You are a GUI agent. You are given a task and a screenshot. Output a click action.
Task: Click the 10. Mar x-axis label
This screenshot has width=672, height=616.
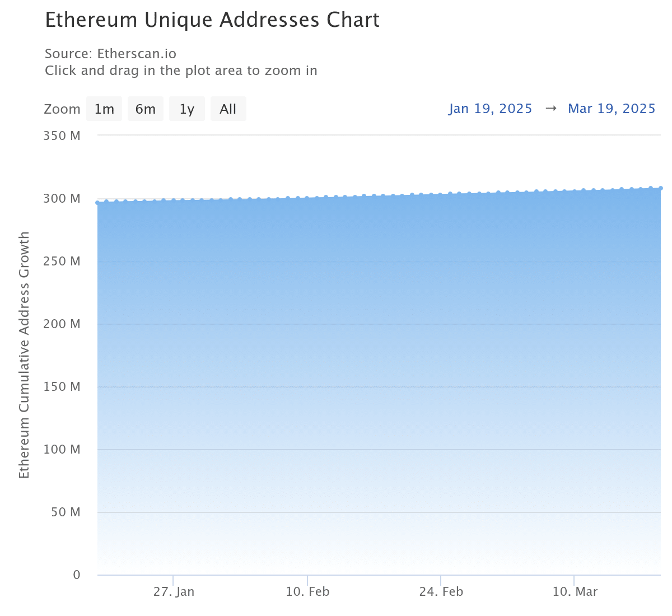coord(575,592)
